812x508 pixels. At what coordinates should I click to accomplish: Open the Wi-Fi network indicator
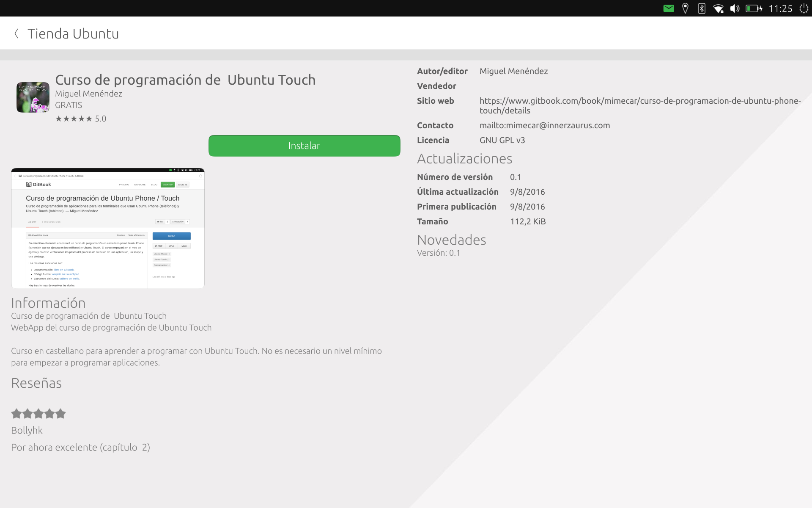(718, 8)
